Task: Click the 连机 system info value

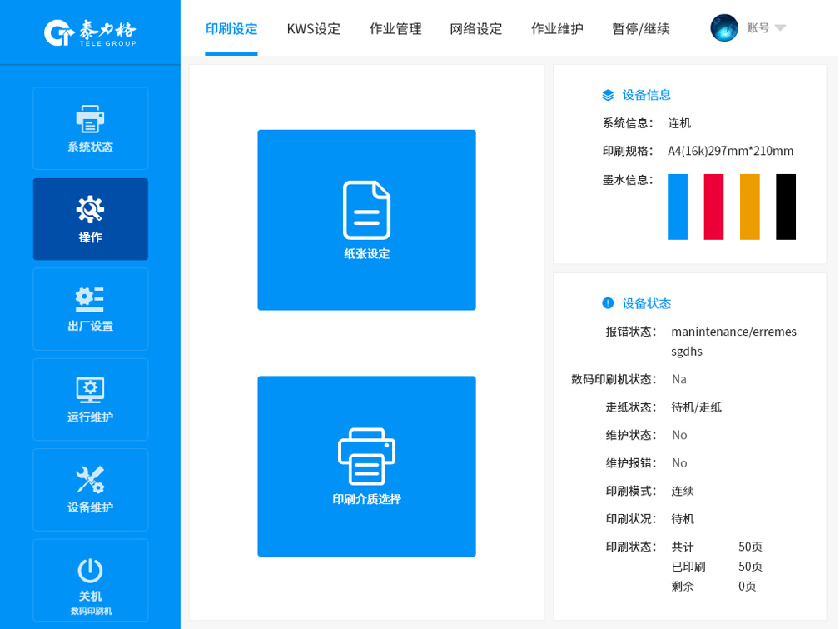Action: click(x=679, y=123)
